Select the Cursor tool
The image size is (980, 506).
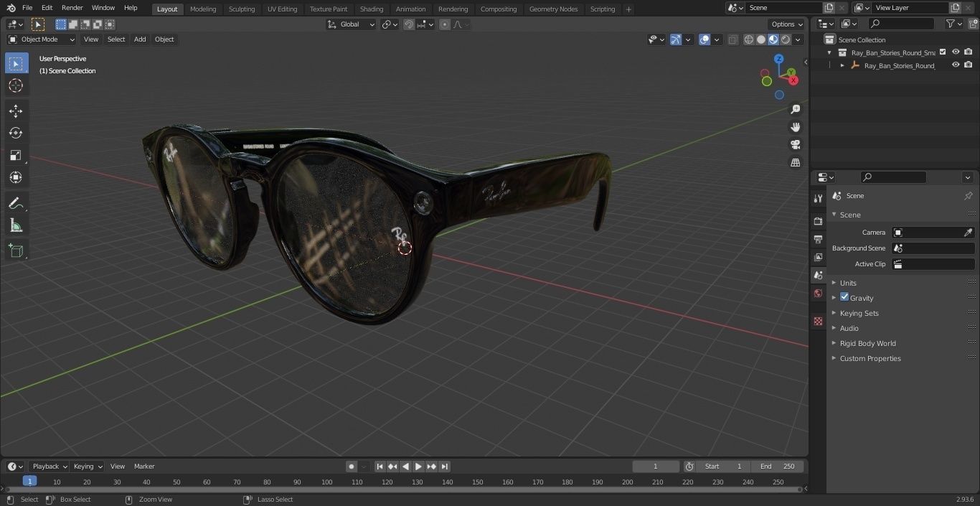click(16, 85)
